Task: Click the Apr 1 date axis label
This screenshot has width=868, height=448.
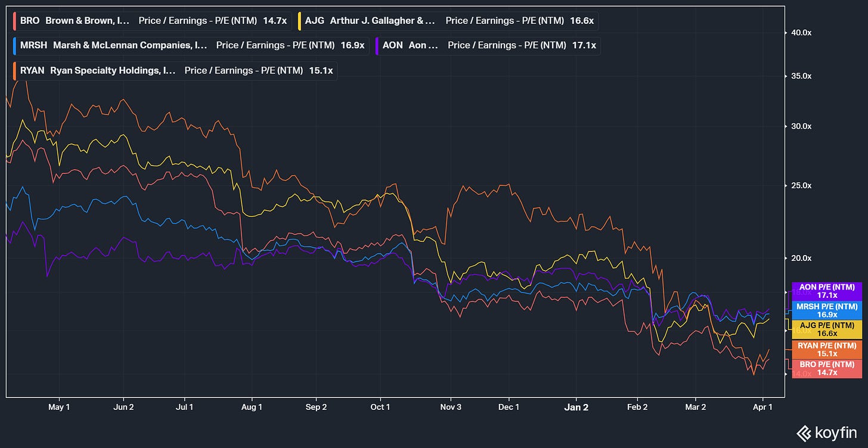Action: 763,407
